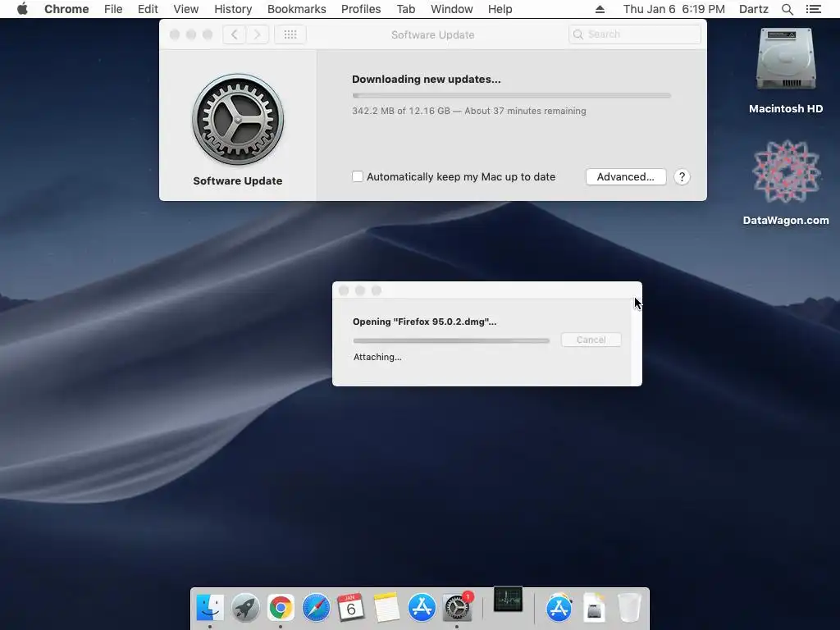Open the Apple menu
Viewport: 840px width, 630px height.
pos(22,9)
